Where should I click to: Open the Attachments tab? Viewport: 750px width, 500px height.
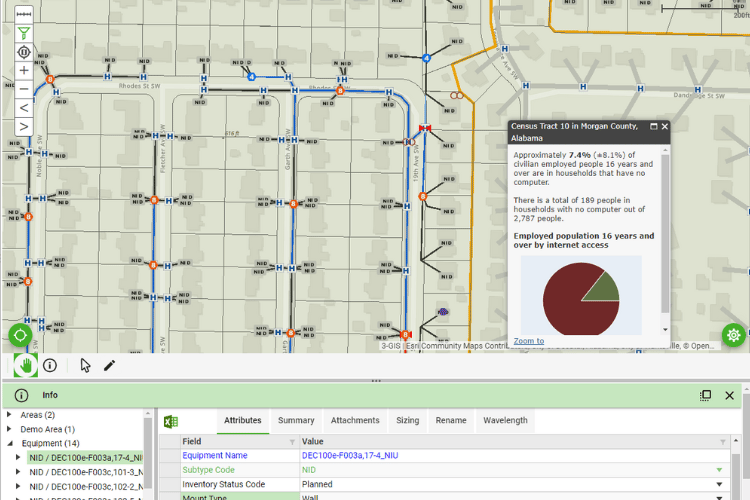355,420
